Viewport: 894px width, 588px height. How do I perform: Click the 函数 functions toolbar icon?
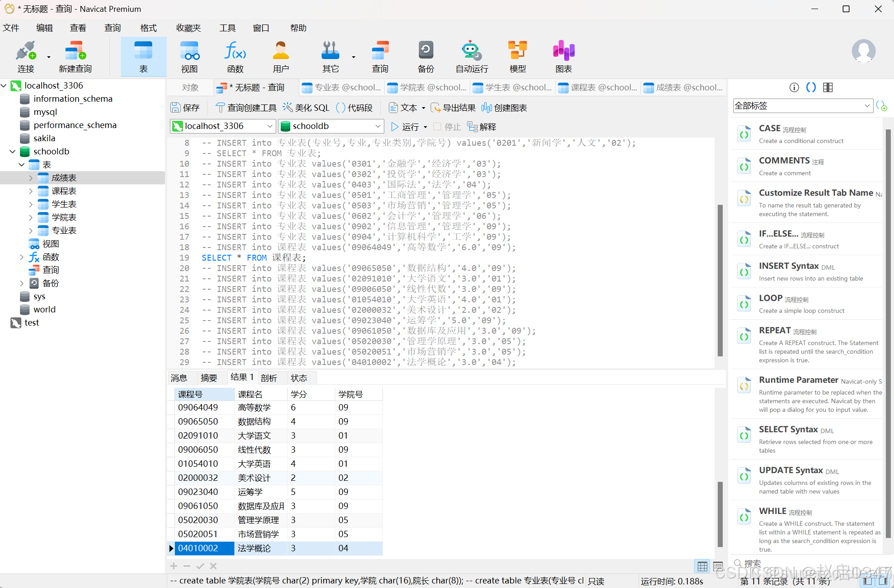(235, 56)
